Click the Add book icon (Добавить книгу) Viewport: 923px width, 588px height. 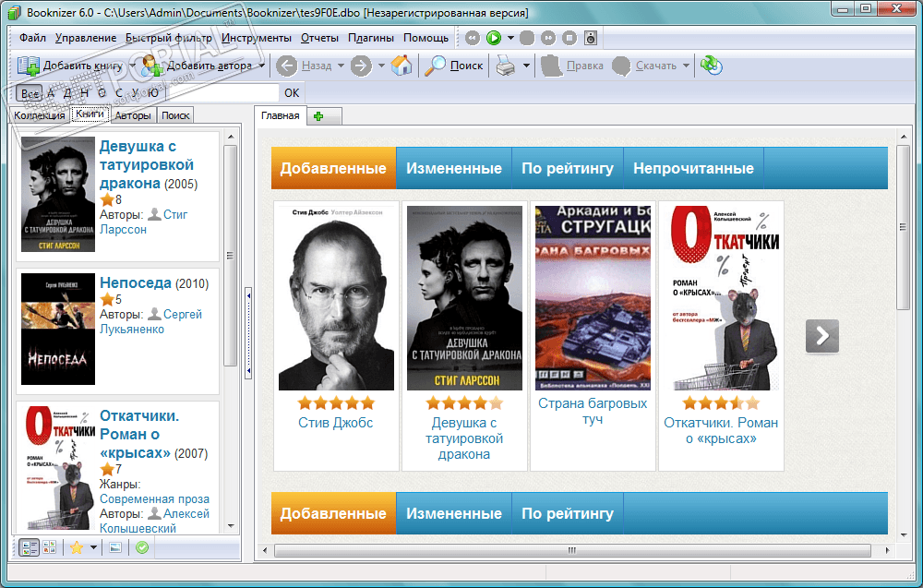pos(29,66)
